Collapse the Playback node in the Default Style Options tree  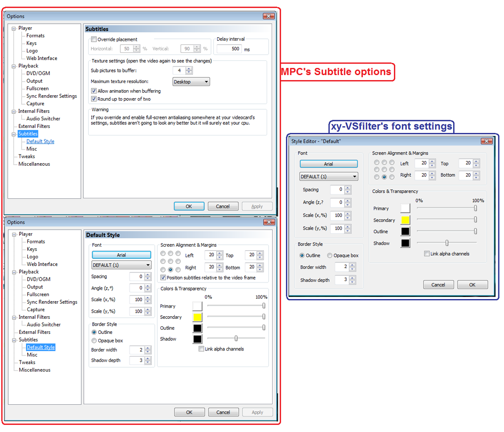pyautogui.click(x=14, y=272)
